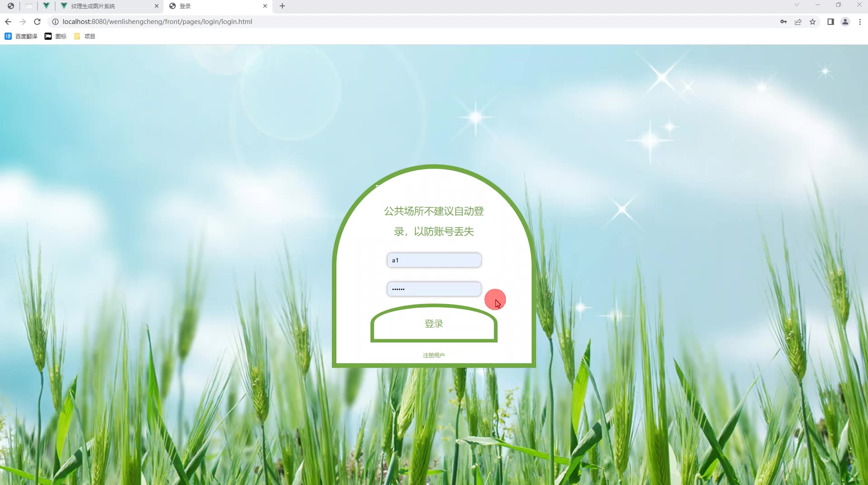Open the 百度翻译 bookmark

21,36
